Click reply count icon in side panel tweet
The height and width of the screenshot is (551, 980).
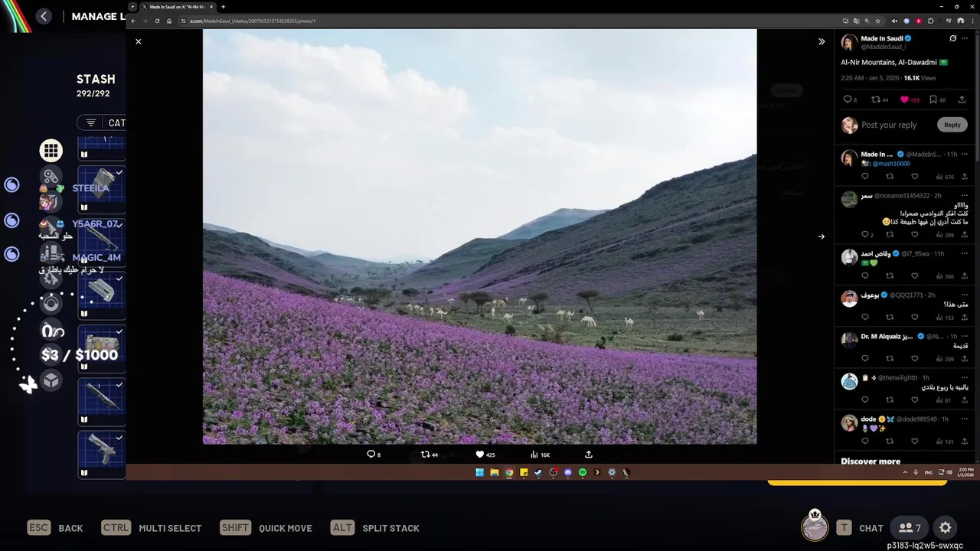click(x=847, y=99)
